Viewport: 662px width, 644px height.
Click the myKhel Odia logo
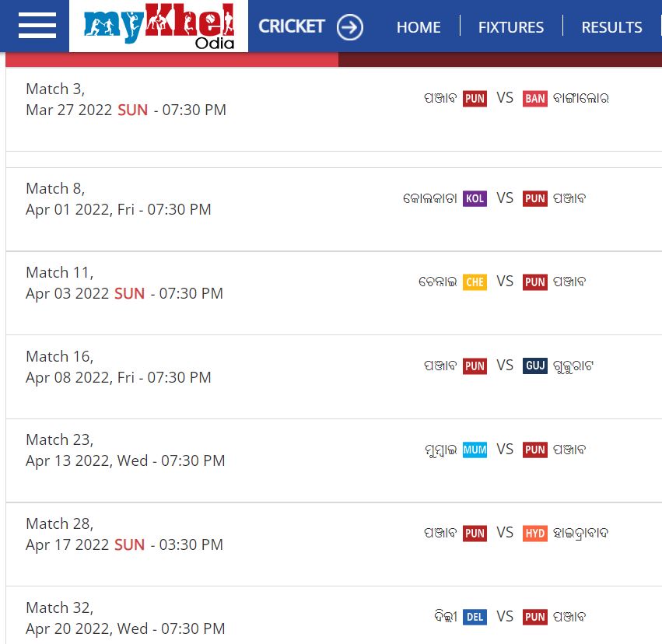tap(159, 26)
